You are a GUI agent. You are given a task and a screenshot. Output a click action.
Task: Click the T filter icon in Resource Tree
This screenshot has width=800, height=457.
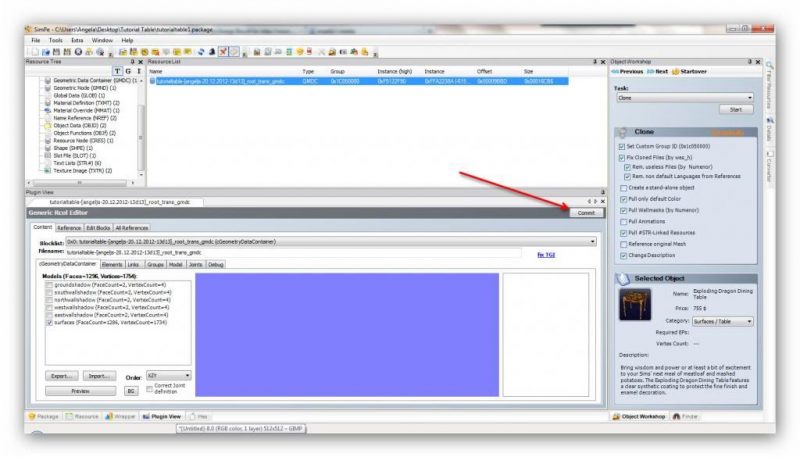point(117,71)
